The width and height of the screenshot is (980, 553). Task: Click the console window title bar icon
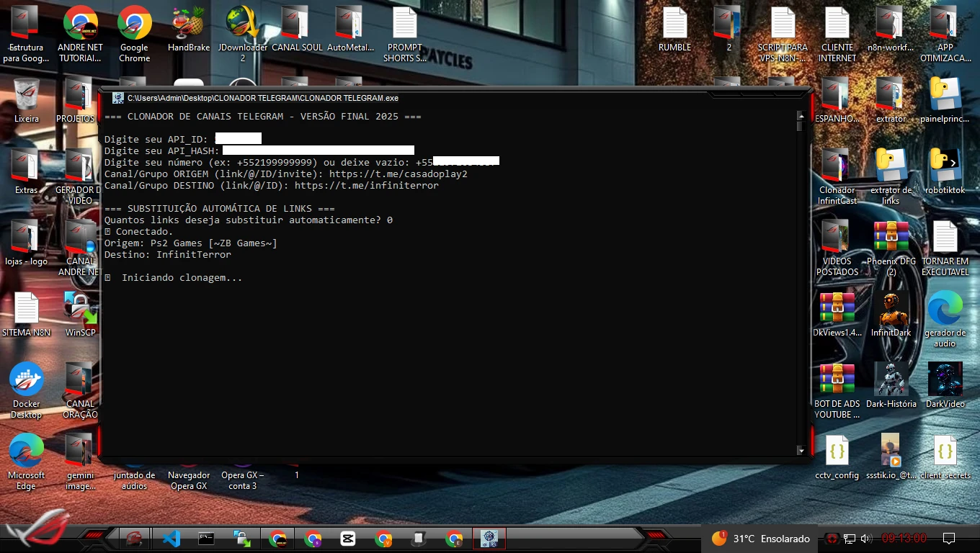(x=117, y=98)
